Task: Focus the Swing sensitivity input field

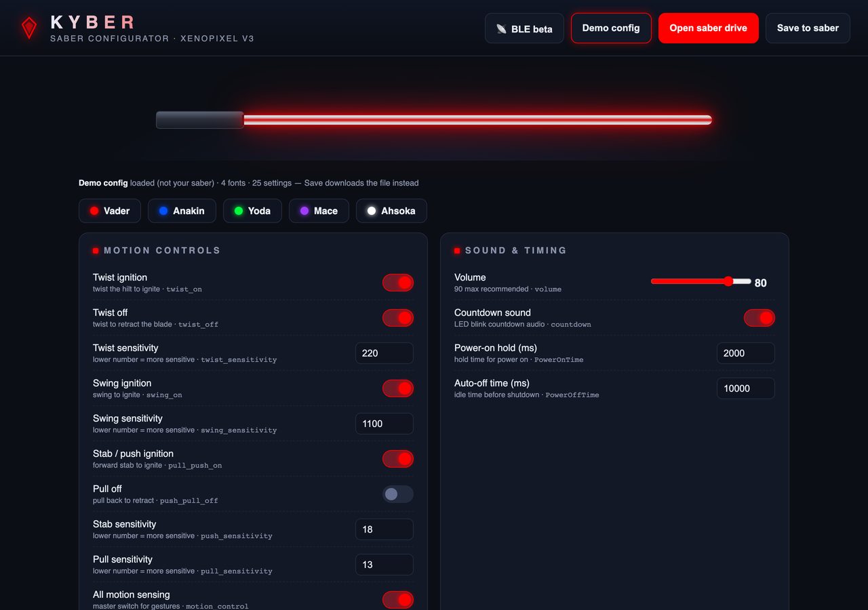Action: coord(384,424)
